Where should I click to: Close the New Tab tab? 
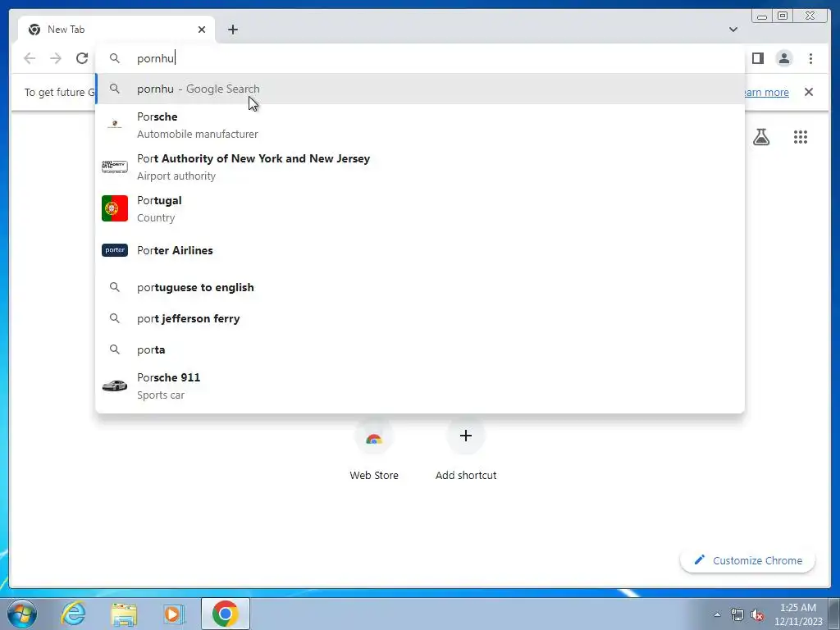click(x=202, y=30)
